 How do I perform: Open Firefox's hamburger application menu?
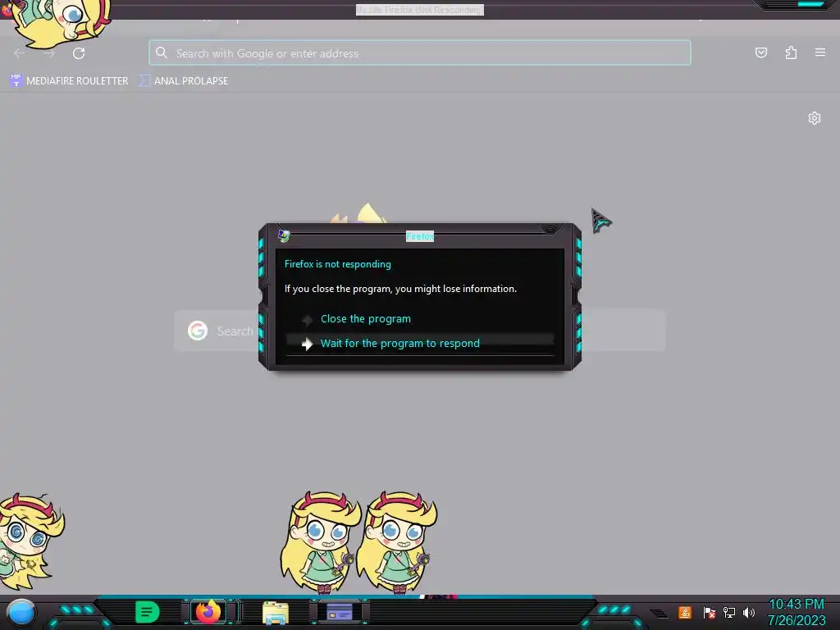tap(820, 52)
